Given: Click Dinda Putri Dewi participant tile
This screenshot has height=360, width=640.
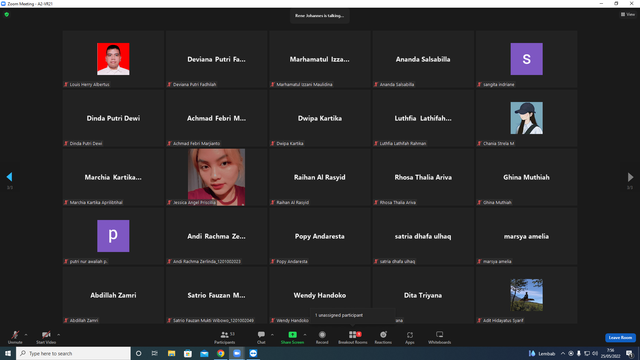Looking at the screenshot, I should click(x=113, y=118).
